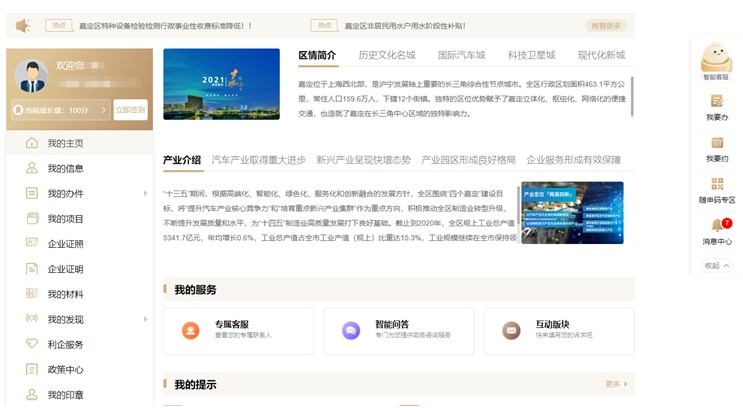
Task: Click the 我要约 calendar icon
Action: click(x=716, y=142)
